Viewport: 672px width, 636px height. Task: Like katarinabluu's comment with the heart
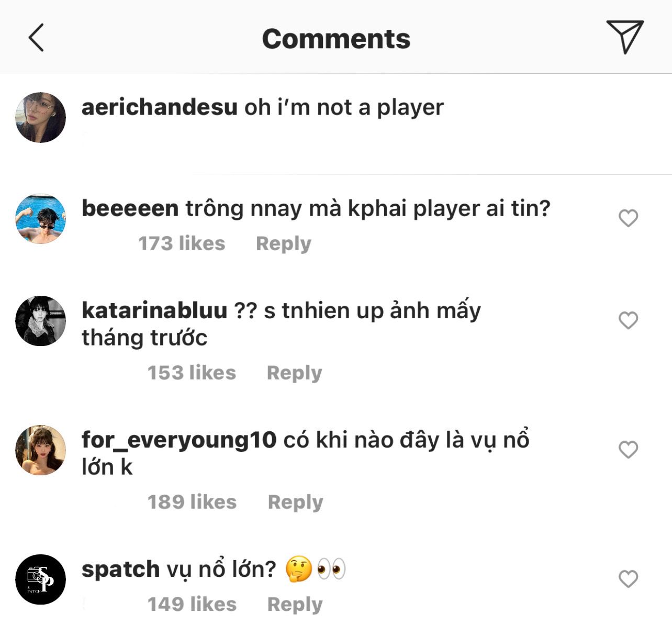coord(628,320)
